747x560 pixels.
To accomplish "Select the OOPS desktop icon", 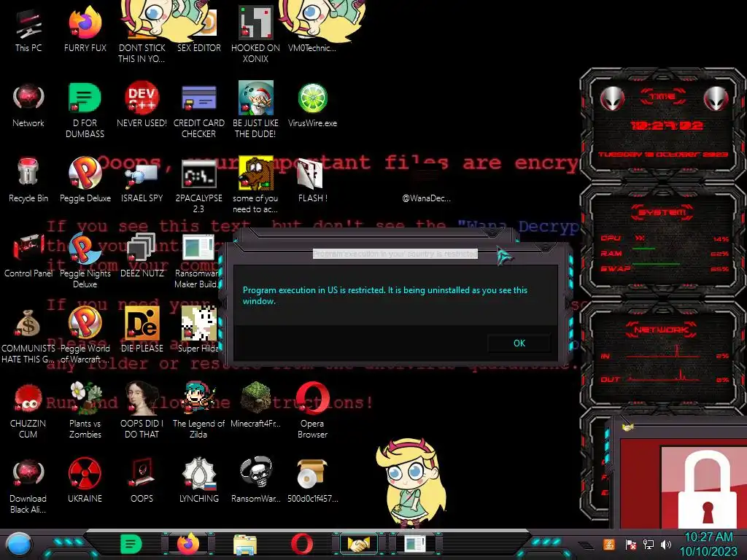I will click(x=142, y=481).
